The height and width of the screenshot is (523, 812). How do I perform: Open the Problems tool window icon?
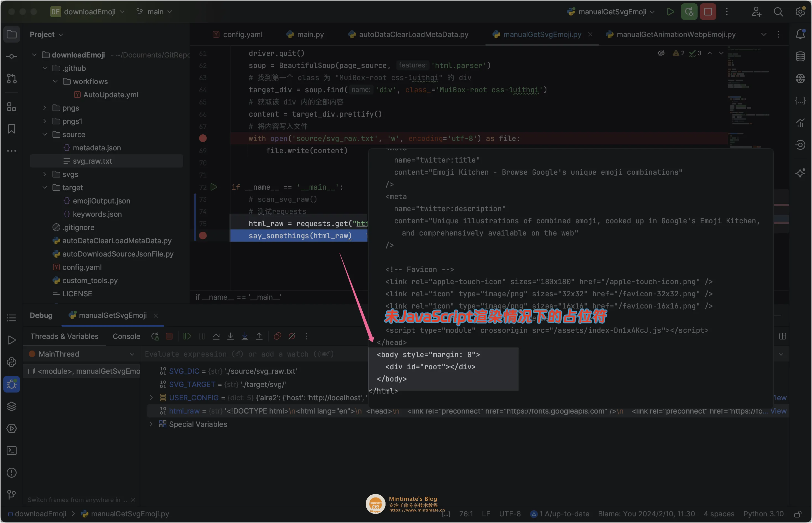(x=12, y=472)
